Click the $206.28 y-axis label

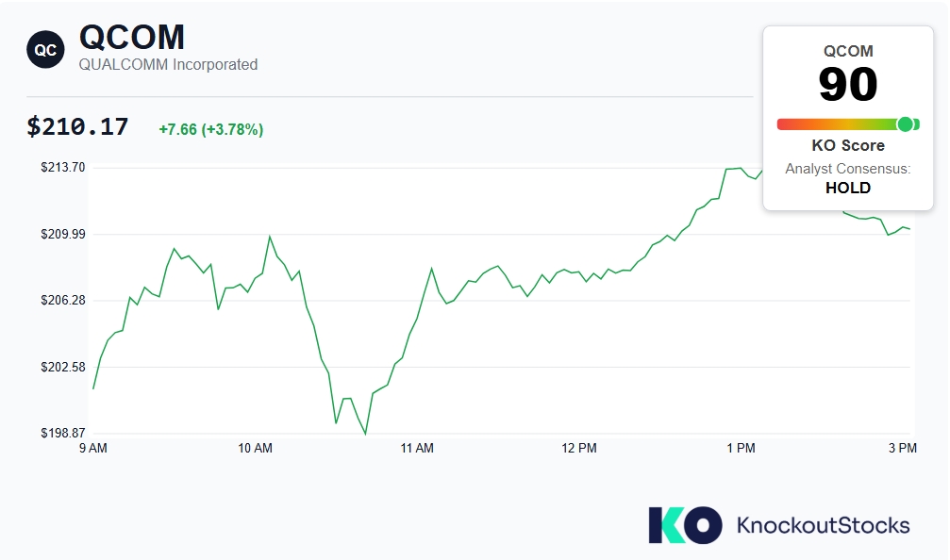[63, 301]
